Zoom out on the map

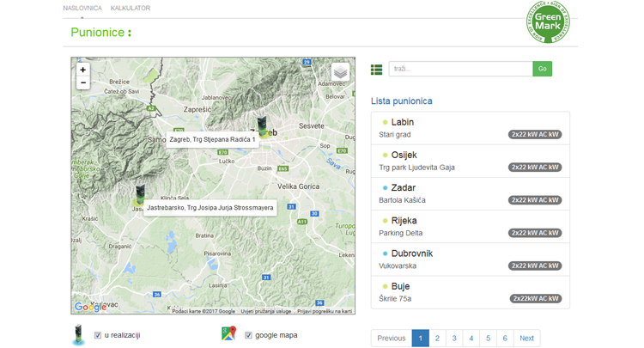(x=82, y=83)
